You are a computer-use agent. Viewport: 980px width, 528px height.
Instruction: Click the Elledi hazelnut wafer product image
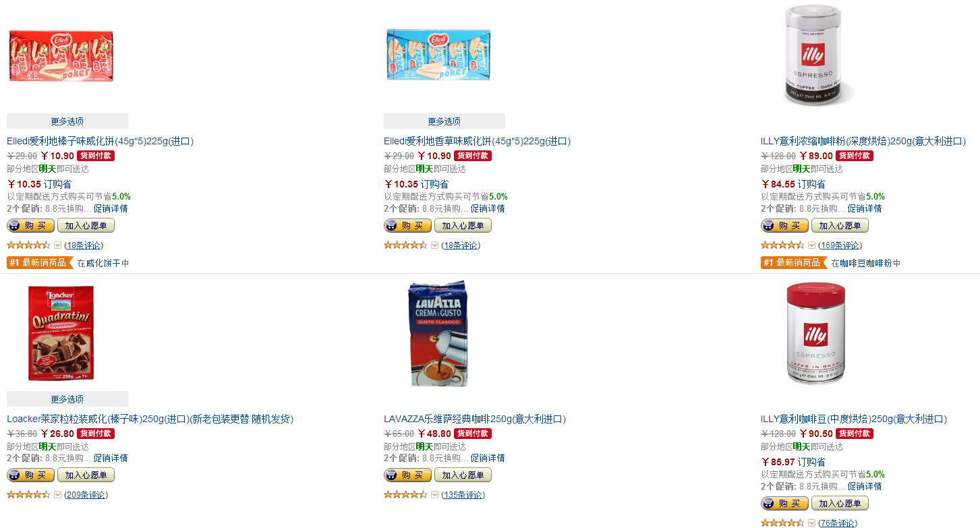(x=61, y=54)
